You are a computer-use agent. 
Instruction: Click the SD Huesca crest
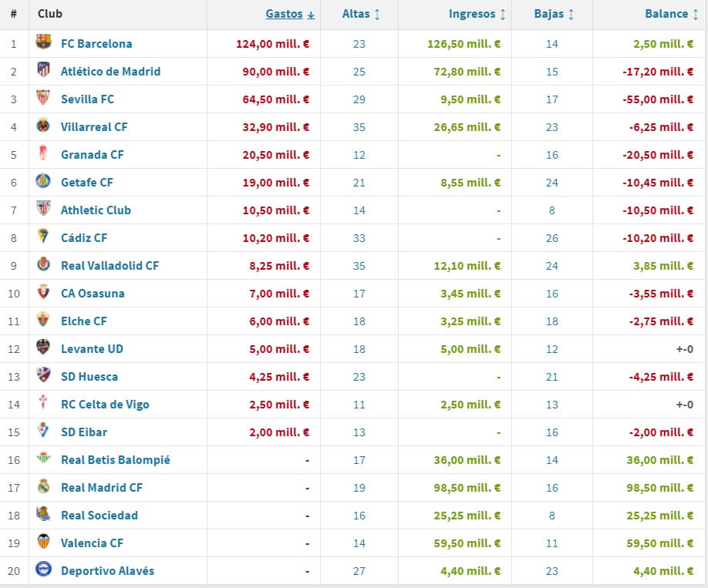(x=43, y=375)
